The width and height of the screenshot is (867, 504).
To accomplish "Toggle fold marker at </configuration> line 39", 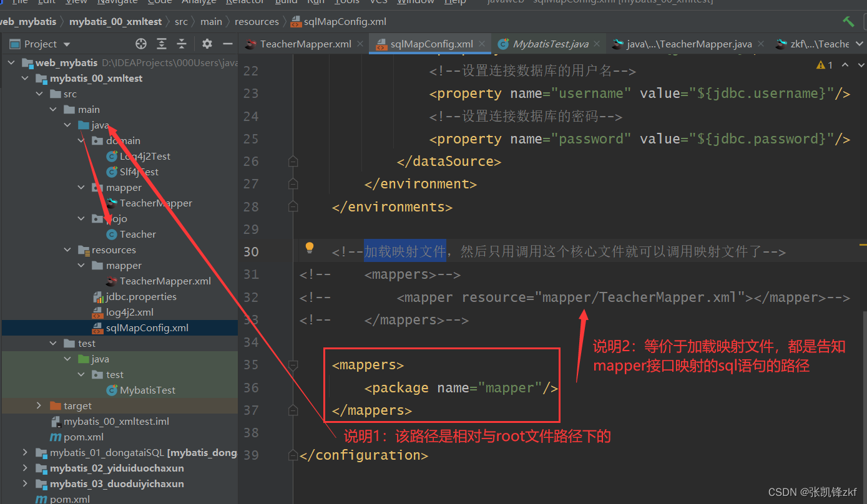I will (x=293, y=455).
